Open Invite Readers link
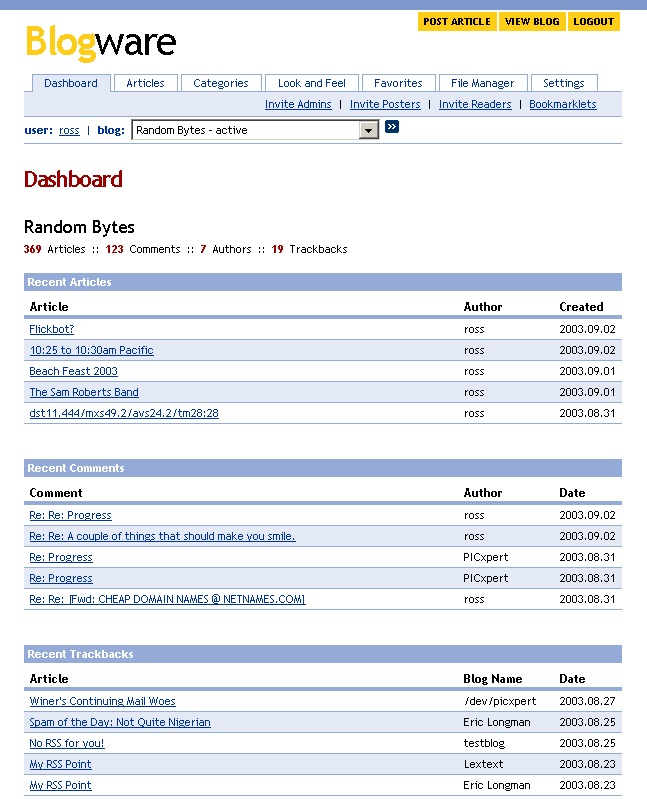Image resolution: width=647 pixels, height=799 pixels. pyautogui.click(x=475, y=104)
